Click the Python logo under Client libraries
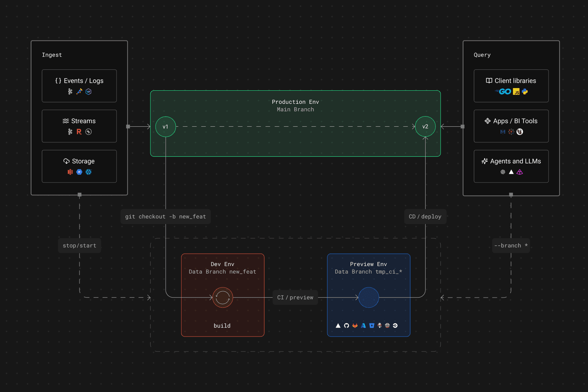 [525, 91]
